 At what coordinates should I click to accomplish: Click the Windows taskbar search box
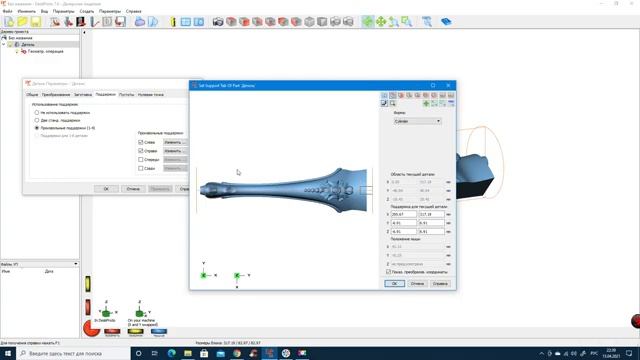tap(73, 353)
